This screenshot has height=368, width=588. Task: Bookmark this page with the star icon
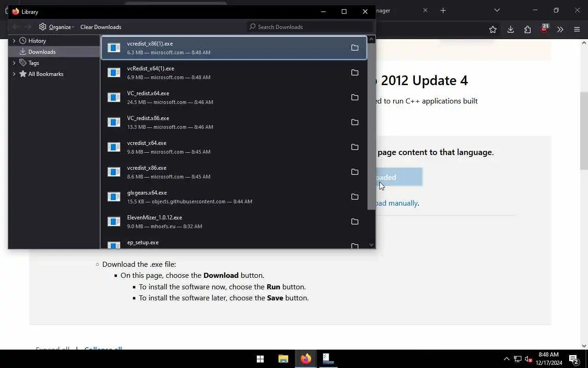pos(493,29)
